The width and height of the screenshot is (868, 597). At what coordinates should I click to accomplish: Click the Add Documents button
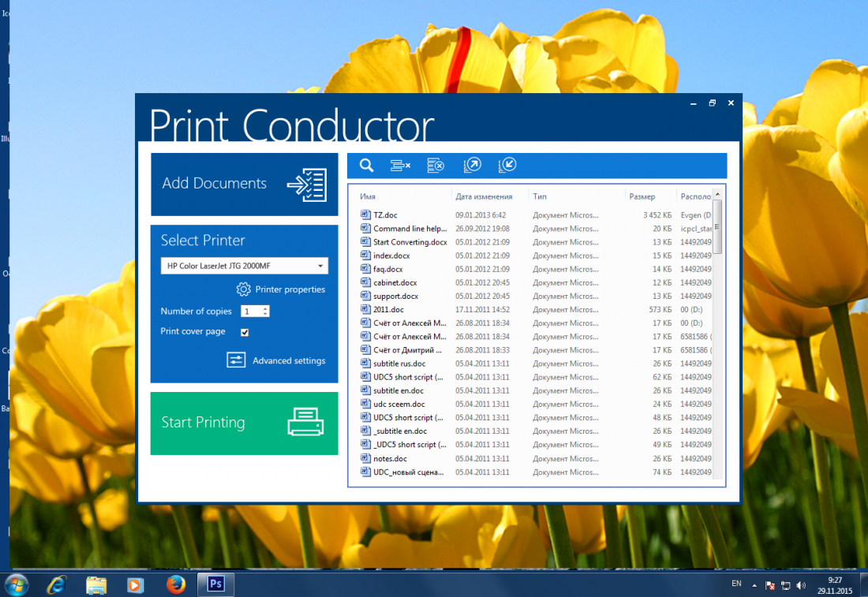coord(244,185)
